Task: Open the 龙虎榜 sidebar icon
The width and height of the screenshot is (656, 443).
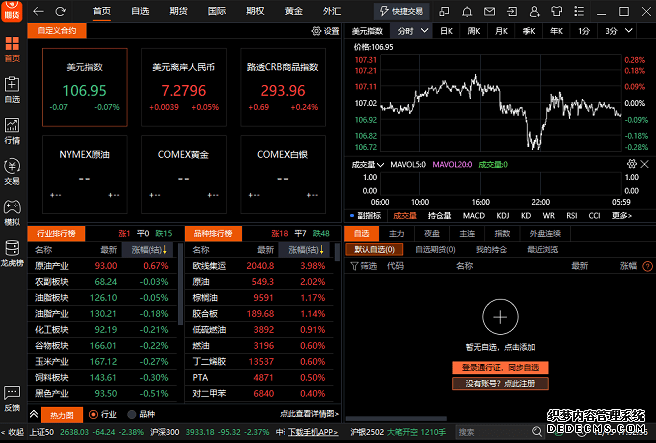Action: pos(12,250)
